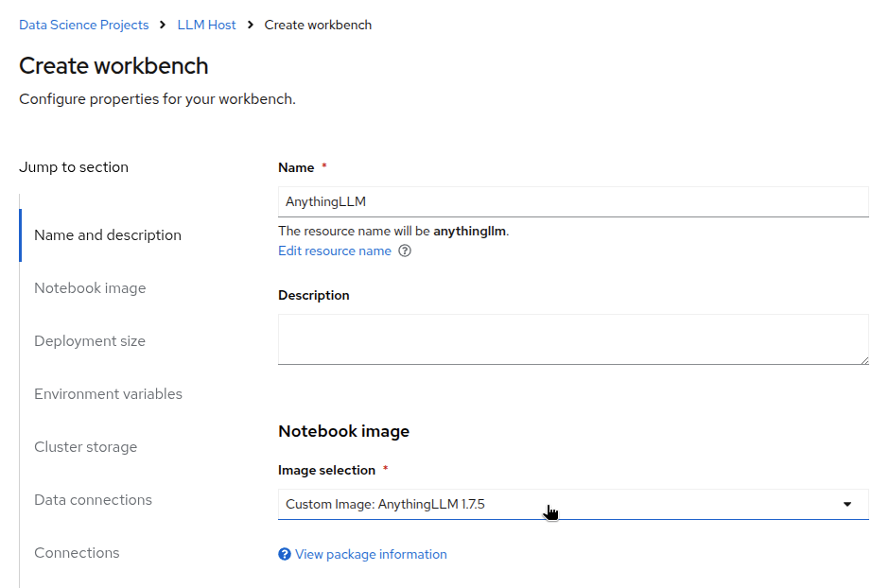Open View package information link
889x588 pixels.
click(371, 554)
